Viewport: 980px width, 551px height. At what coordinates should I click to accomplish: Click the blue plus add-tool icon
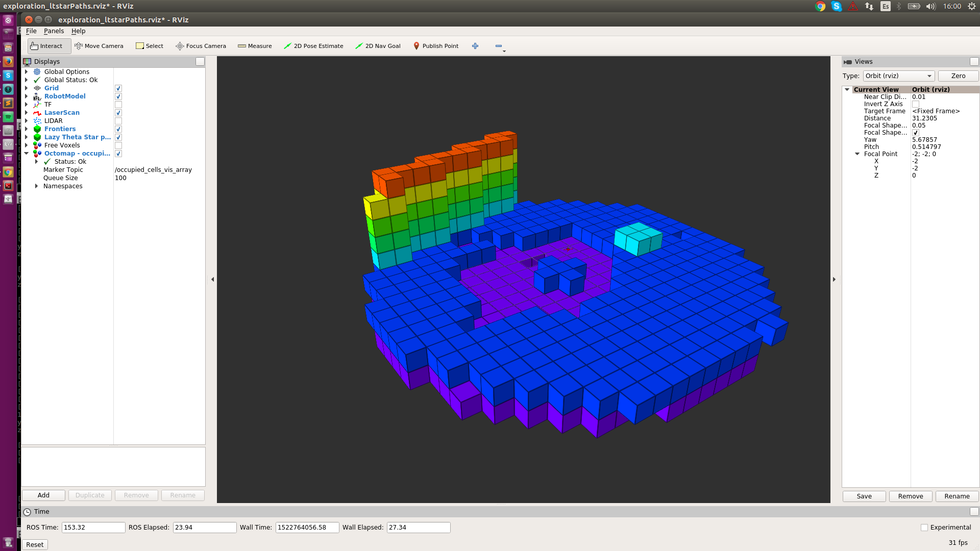[475, 46]
